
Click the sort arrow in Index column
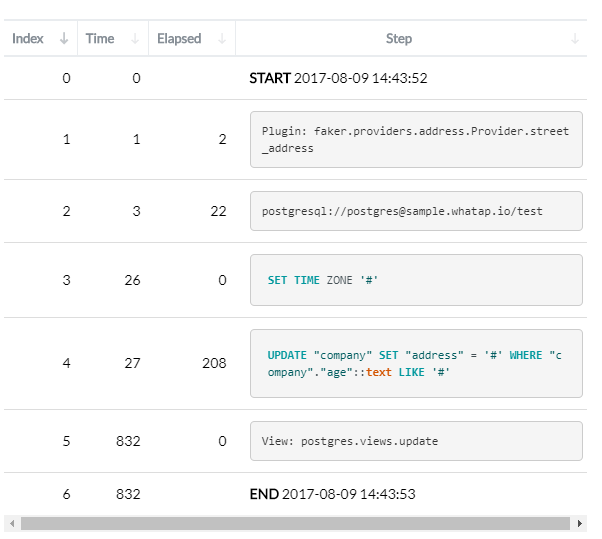click(64, 39)
